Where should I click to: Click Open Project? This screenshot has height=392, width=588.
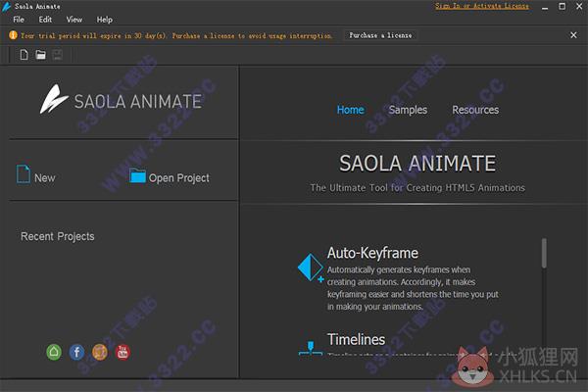[x=170, y=176]
